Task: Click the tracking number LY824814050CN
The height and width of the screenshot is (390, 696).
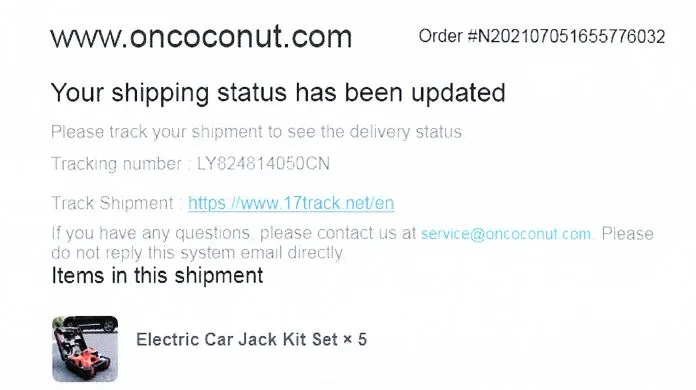Action: click(263, 164)
